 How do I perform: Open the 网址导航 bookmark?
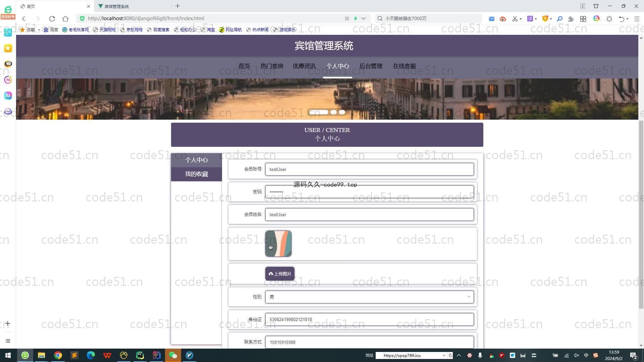[230, 29]
